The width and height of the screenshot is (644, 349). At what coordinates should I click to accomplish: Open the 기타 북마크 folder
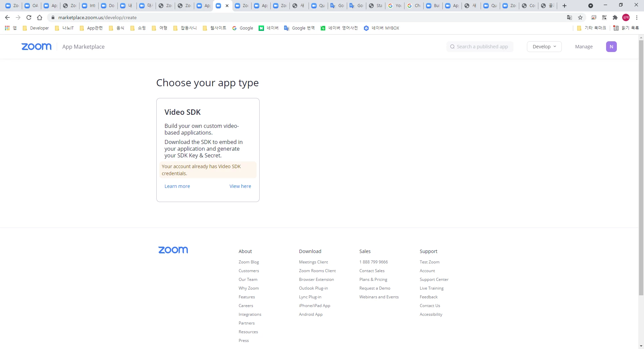[591, 28]
